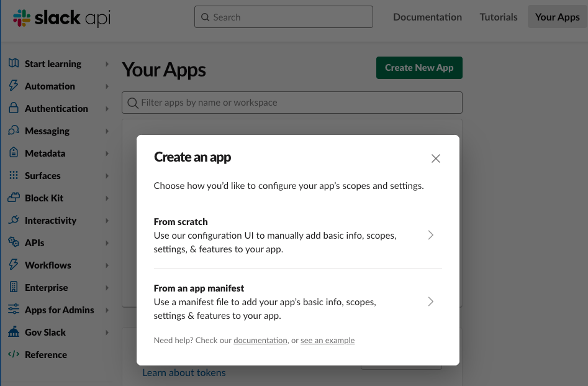This screenshot has width=588, height=386.
Task: Focus the top Search input field
Action: click(284, 17)
